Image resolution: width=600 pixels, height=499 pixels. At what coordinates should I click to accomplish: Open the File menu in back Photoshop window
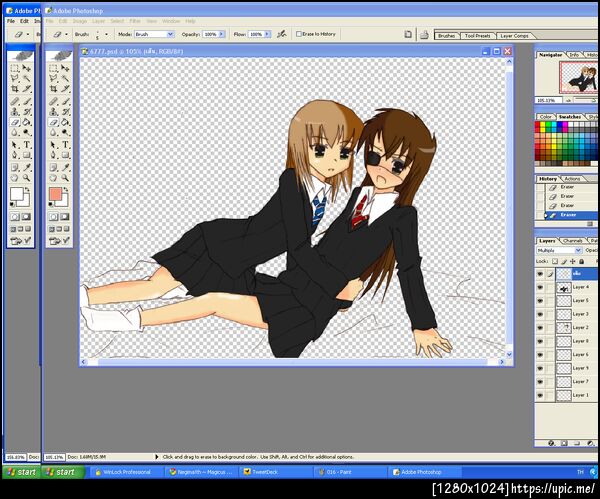pos(11,21)
